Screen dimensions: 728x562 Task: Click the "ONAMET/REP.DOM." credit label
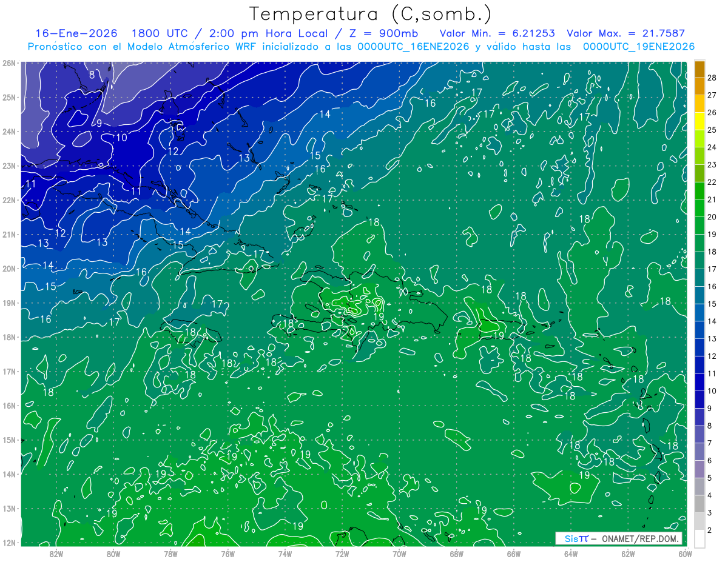(x=639, y=539)
